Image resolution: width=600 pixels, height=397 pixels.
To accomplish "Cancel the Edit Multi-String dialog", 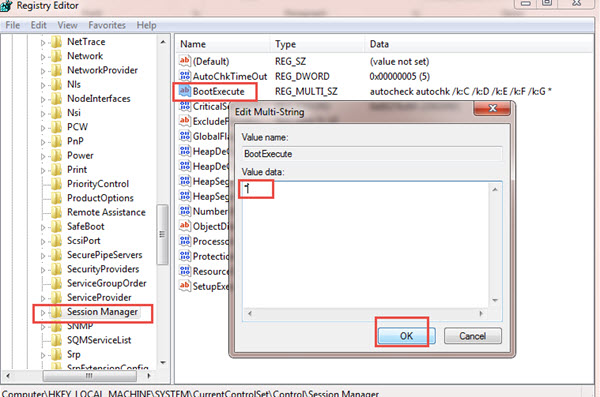I will 473,336.
